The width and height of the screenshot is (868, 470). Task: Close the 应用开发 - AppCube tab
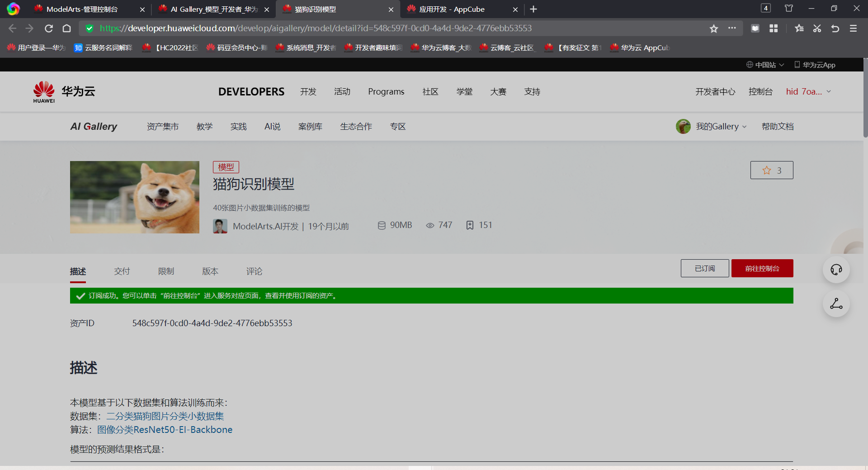click(515, 9)
